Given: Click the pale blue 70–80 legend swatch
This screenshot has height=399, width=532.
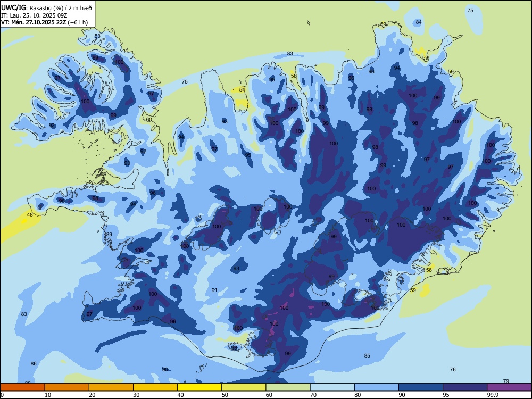Looking at the screenshot, I should [332, 387].
